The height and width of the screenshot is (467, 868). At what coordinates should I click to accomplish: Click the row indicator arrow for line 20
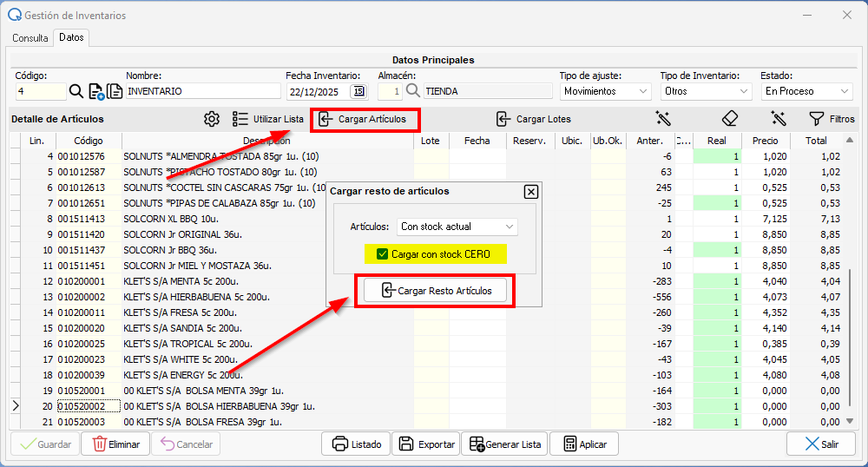point(16,406)
